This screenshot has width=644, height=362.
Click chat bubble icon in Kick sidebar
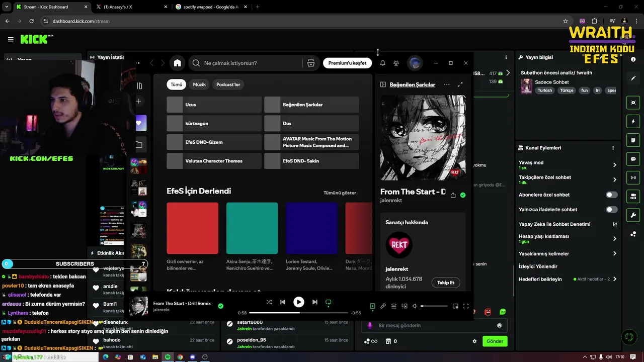click(633, 159)
